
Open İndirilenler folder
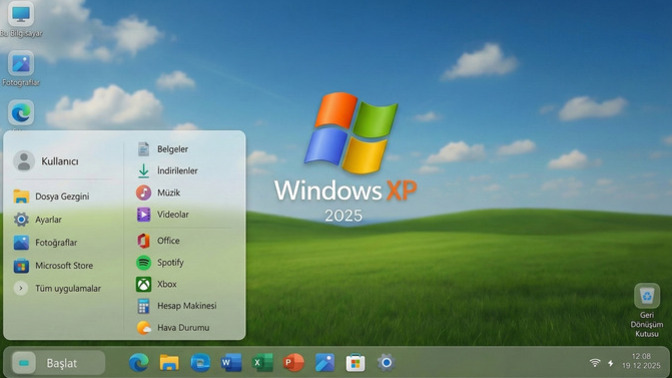point(167,171)
